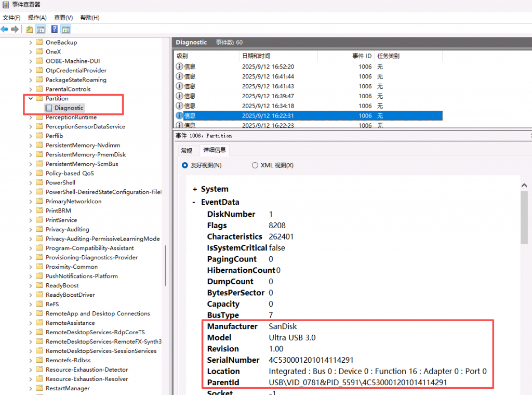Collapse the Partition tree folder
Viewport: 532px width, 395px height.
click(31, 99)
